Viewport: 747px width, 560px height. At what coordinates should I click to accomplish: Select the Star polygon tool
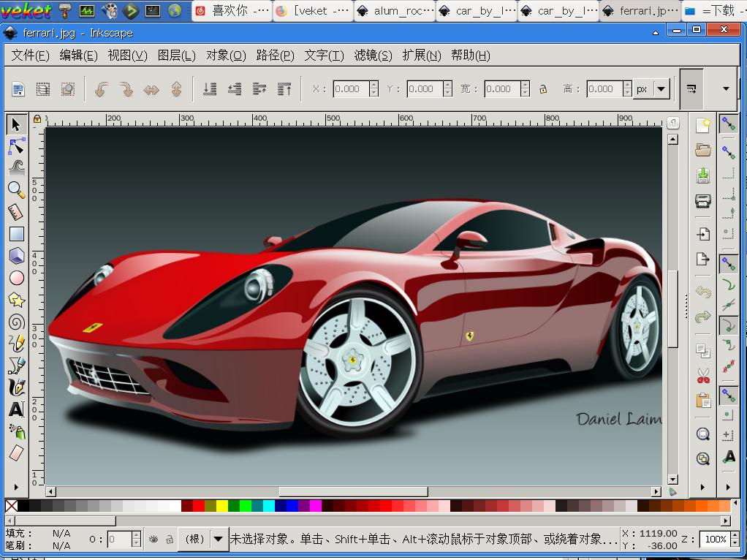coord(16,300)
